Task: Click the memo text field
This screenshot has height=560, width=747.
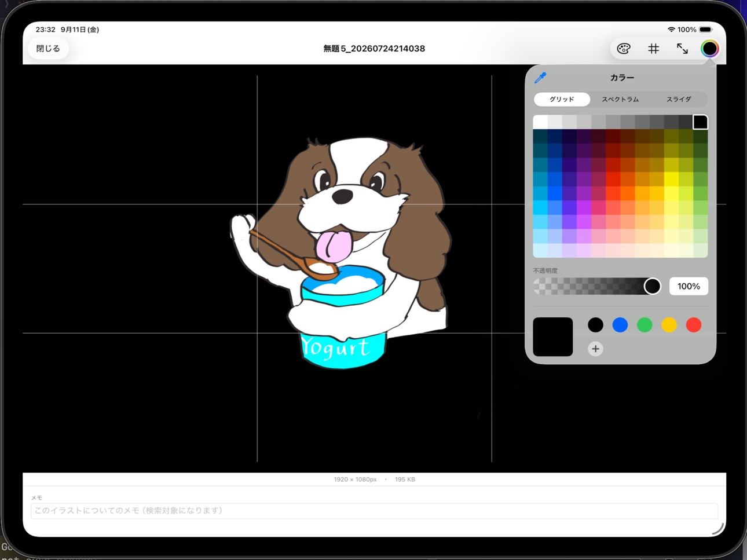Action: coord(374,511)
